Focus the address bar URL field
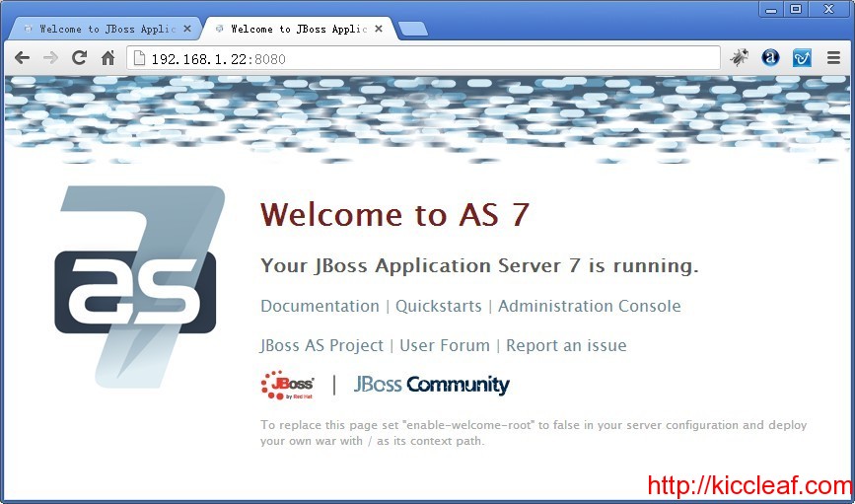This screenshot has width=855, height=504. [x=423, y=58]
